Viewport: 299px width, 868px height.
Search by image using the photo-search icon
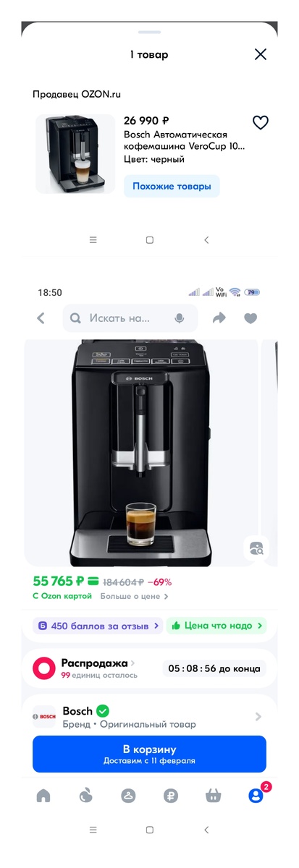(256, 548)
